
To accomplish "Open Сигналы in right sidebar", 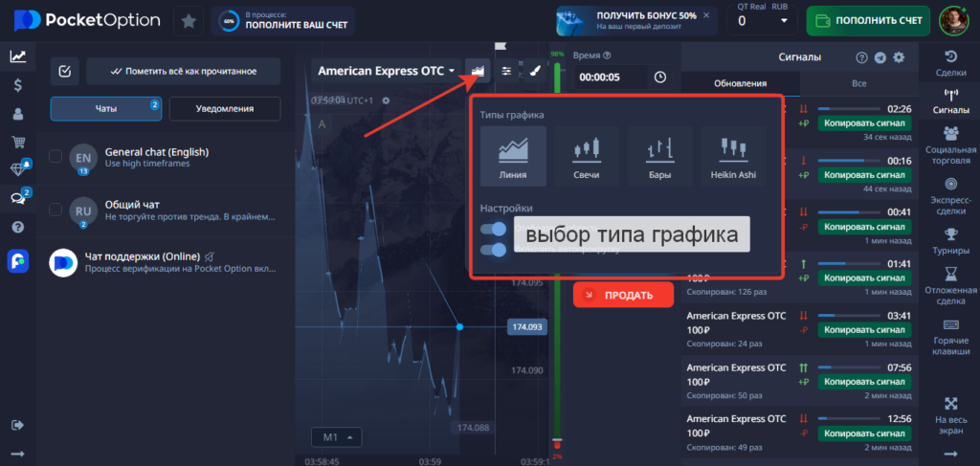I will [950, 101].
